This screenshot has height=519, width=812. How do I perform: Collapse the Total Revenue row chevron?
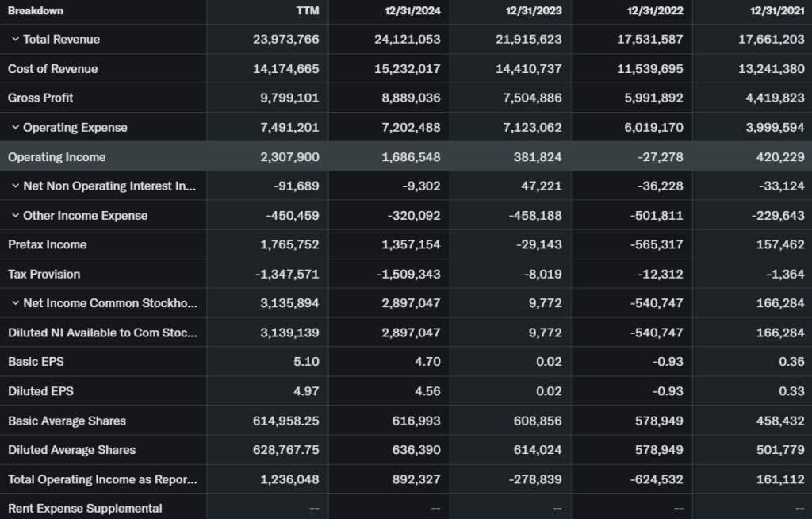pos(15,40)
